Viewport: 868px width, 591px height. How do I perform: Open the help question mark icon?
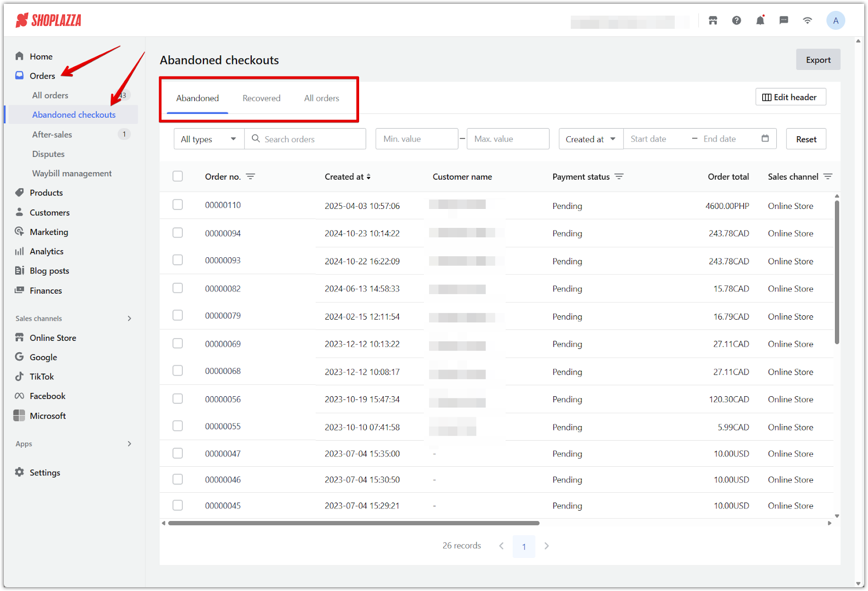point(736,21)
